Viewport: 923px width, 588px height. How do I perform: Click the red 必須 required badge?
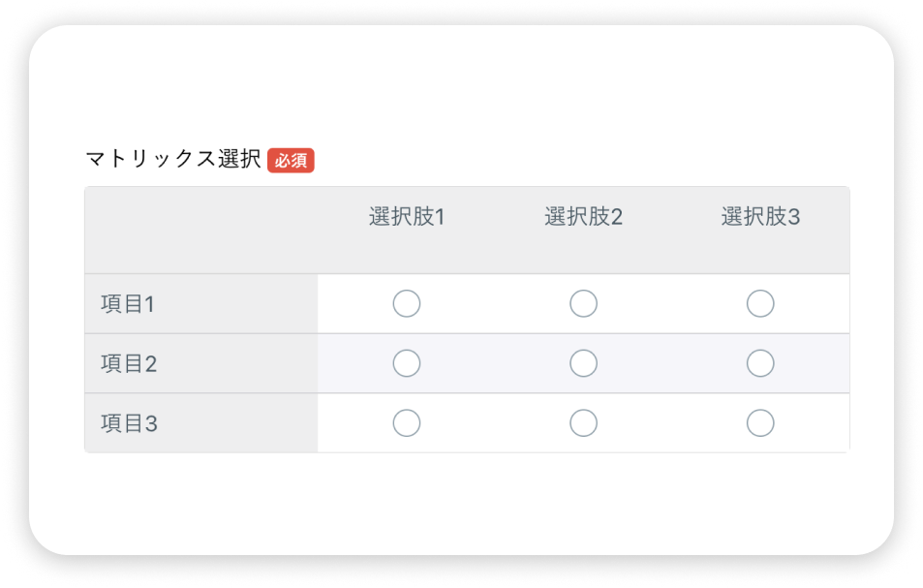[x=291, y=160]
